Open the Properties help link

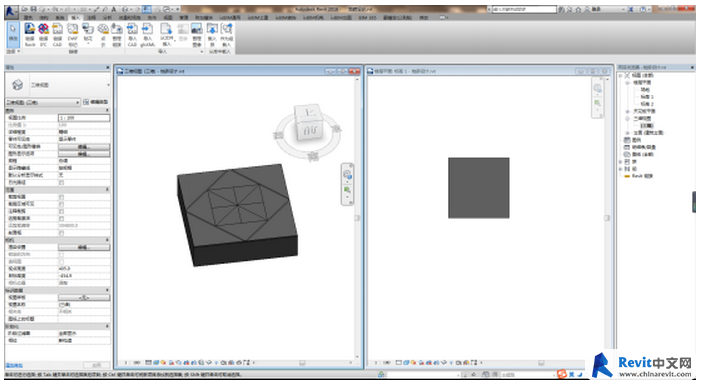pyautogui.click(x=14, y=365)
